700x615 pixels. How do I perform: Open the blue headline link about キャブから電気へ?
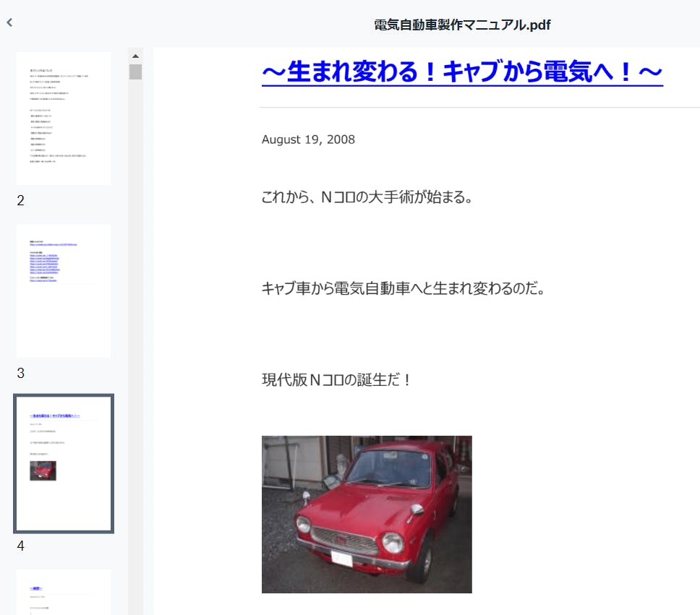click(462, 72)
